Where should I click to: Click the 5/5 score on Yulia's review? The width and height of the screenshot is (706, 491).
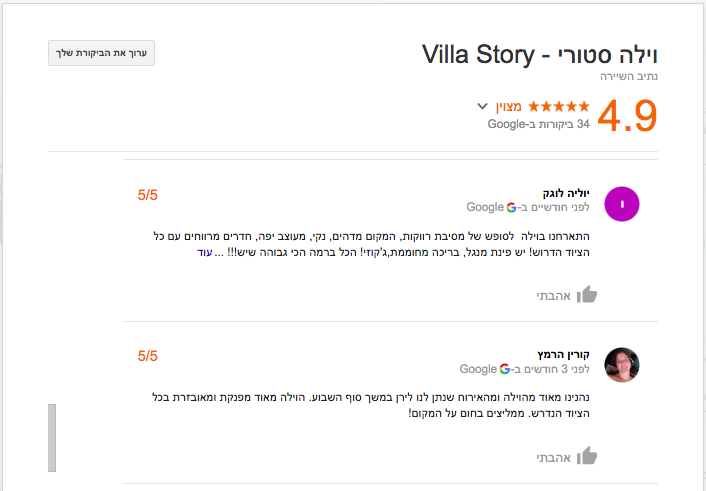coord(148,194)
